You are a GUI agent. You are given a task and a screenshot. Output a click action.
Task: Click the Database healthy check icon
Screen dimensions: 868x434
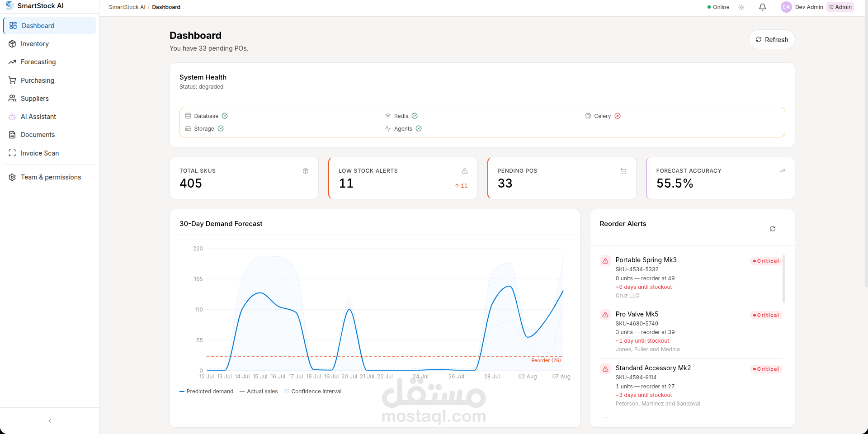(x=225, y=116)
